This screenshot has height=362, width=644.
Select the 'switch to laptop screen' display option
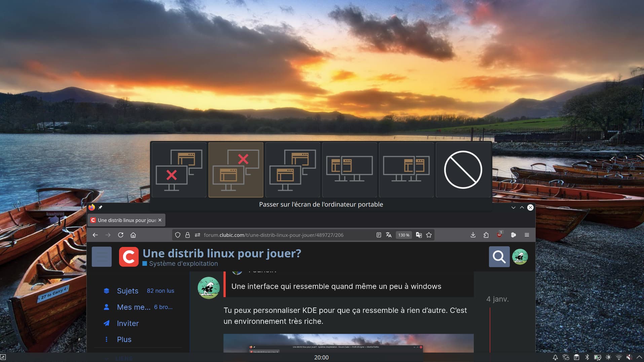pos(236,170)
